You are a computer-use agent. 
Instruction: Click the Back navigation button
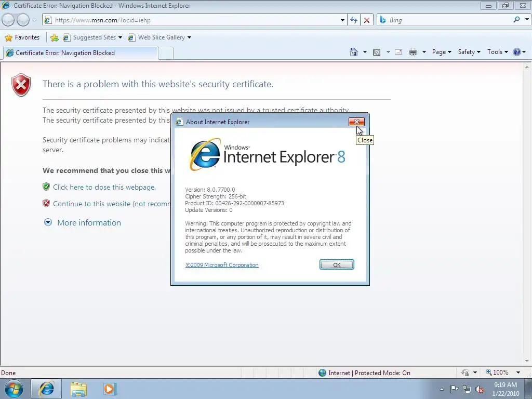click(8, 20)
